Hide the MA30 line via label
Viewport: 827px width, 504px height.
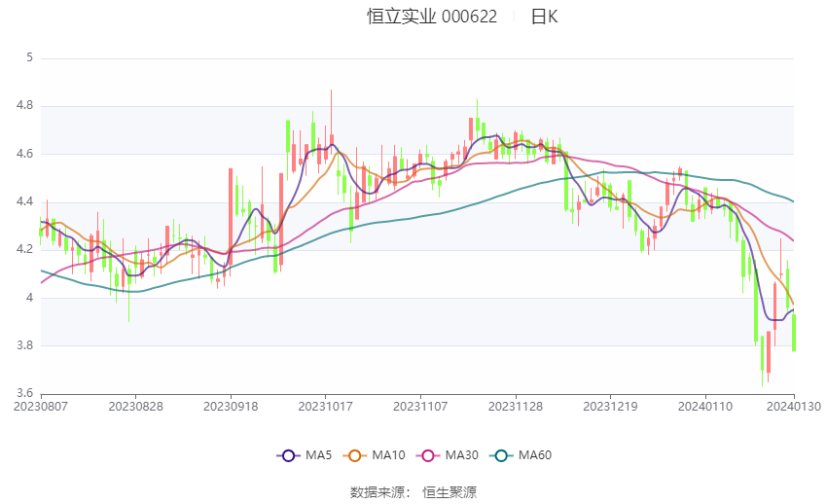461,455
